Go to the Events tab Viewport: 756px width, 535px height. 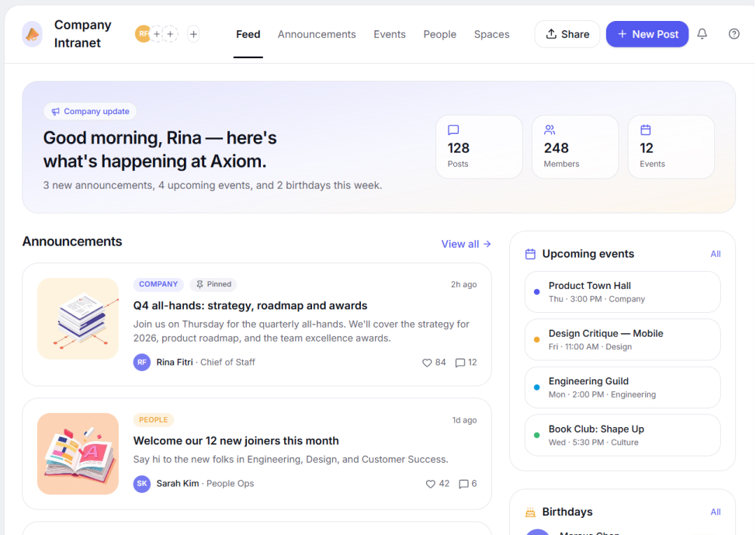[389, 34]
